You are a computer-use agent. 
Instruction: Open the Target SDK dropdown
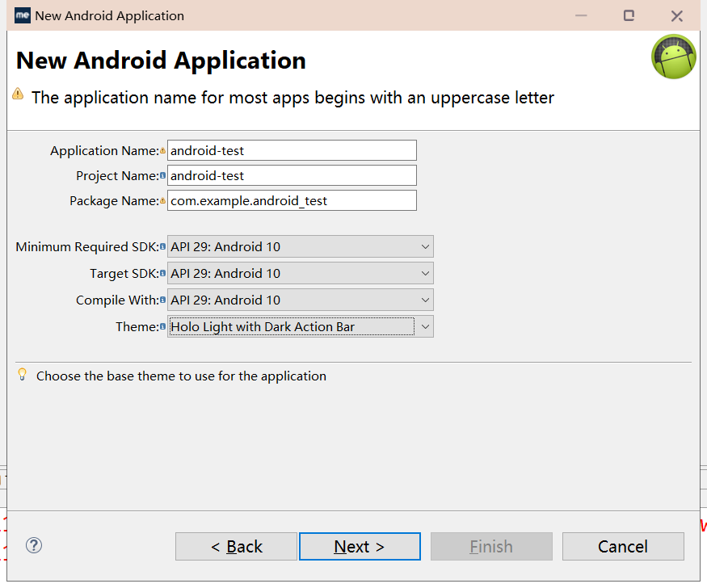tap(426, 273)
